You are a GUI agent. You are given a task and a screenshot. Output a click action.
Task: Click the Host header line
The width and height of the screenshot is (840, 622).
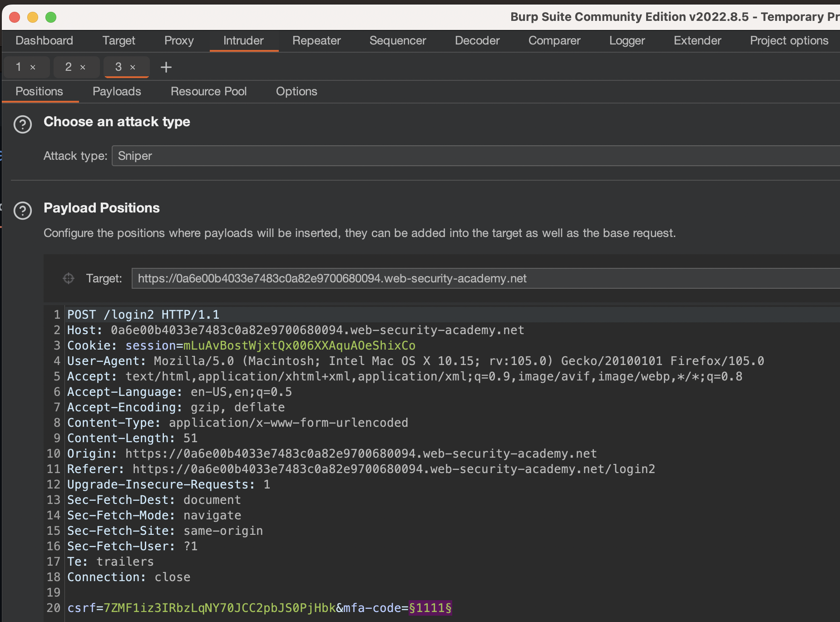296,330
